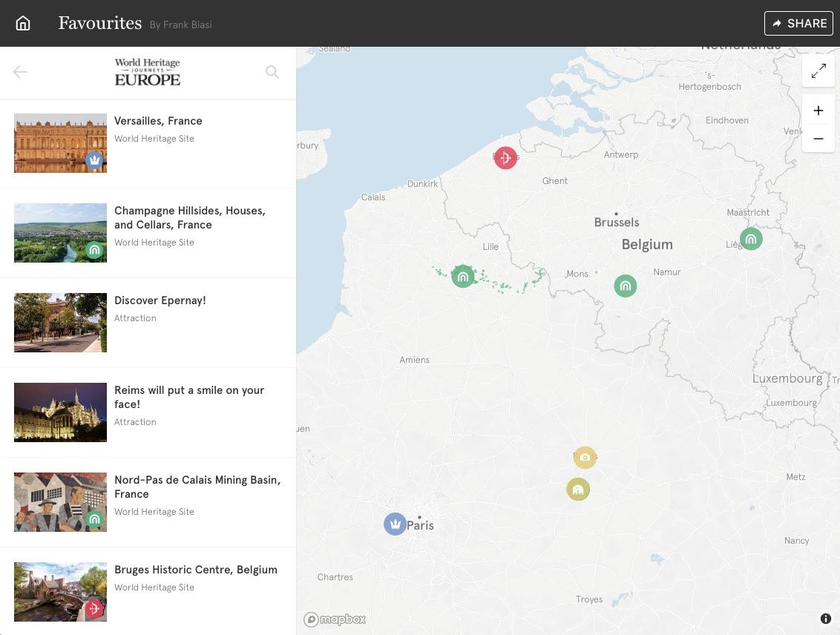Open Discover Epernay! attraction

coord(148,323)
